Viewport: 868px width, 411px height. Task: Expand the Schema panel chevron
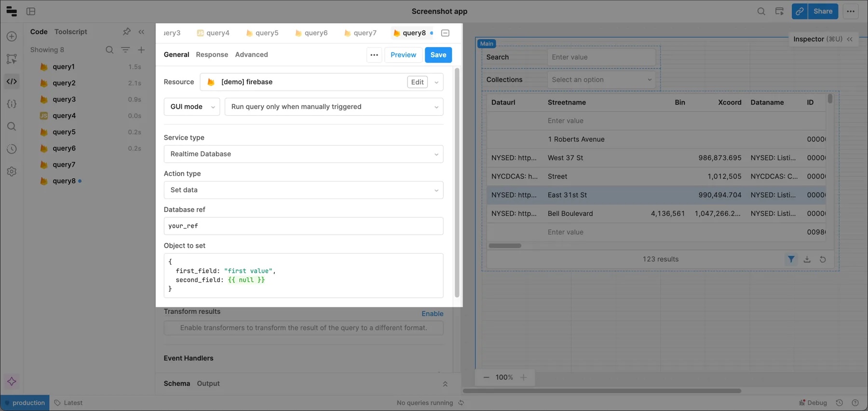coord(445,384)
